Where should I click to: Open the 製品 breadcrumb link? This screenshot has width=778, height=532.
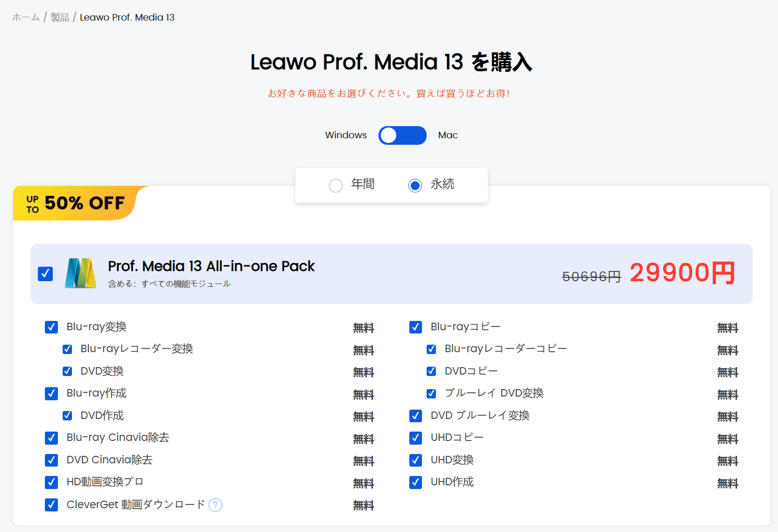click(60, 17)
